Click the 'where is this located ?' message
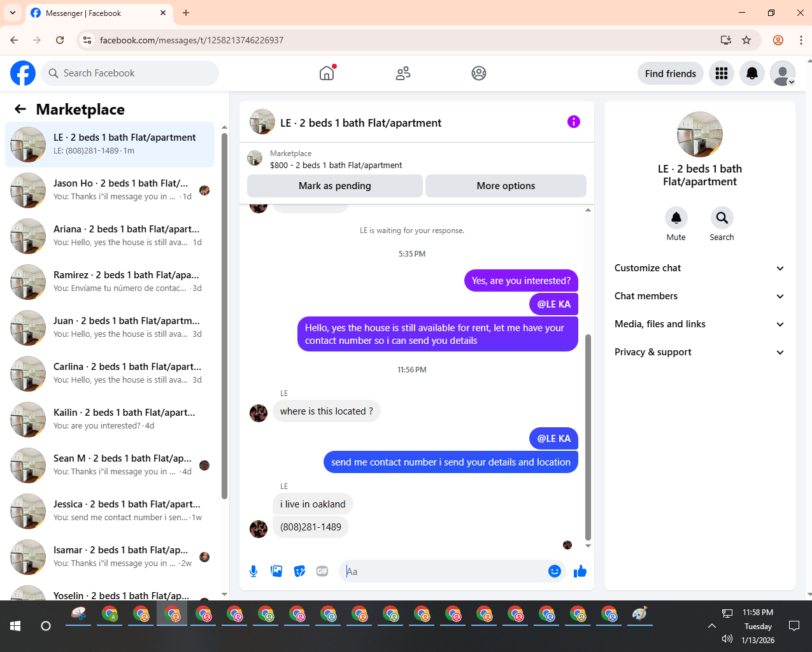The height and width of the screenshot is (652, 812). 327,411
